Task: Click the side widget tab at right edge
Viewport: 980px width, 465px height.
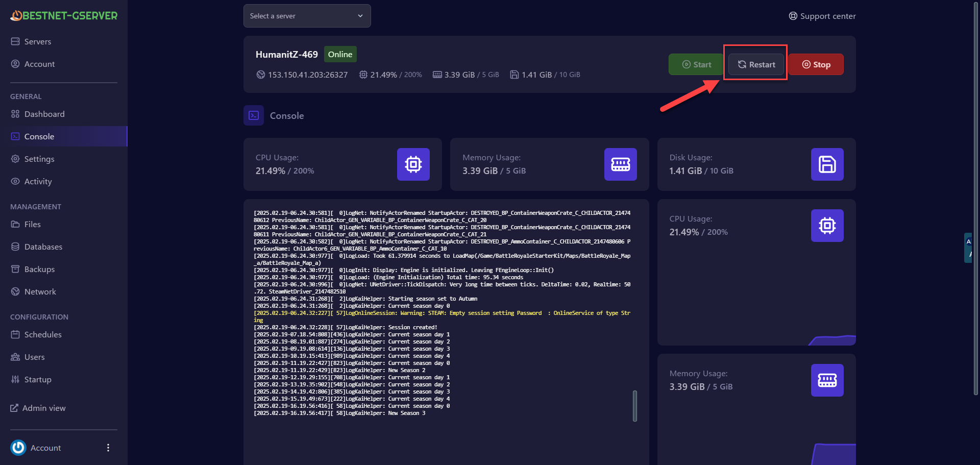Action: coord(968,248)
